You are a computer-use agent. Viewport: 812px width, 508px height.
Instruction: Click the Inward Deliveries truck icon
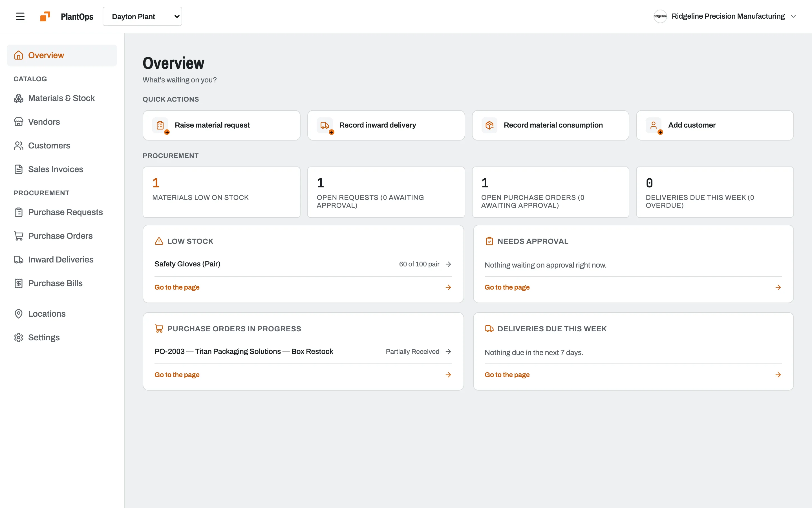pos(18,260)
